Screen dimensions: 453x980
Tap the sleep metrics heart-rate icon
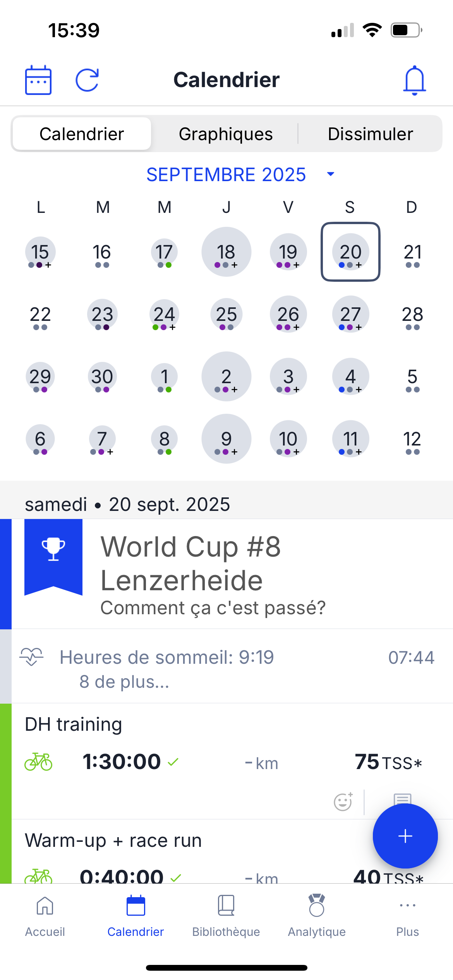click(x=31, y=657)
